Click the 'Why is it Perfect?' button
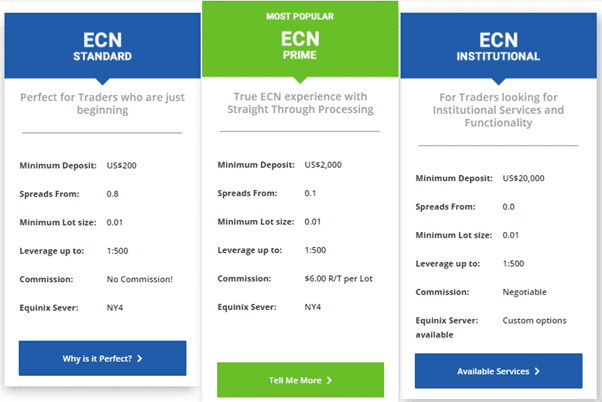Viewport: 602px width, 402px height. [x=103, y=358]
